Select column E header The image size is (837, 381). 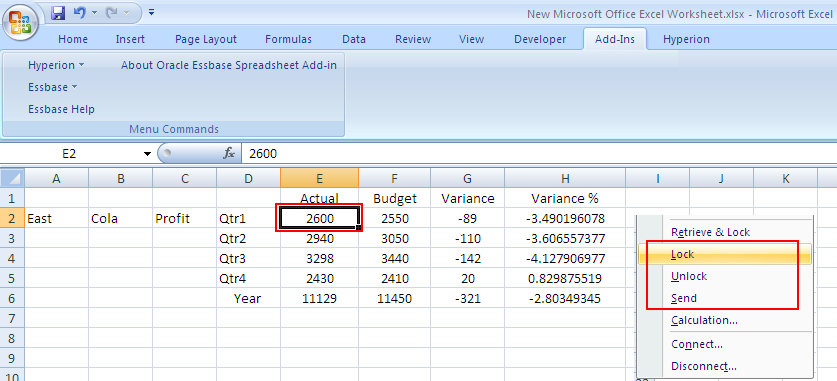tap(319, 179)
